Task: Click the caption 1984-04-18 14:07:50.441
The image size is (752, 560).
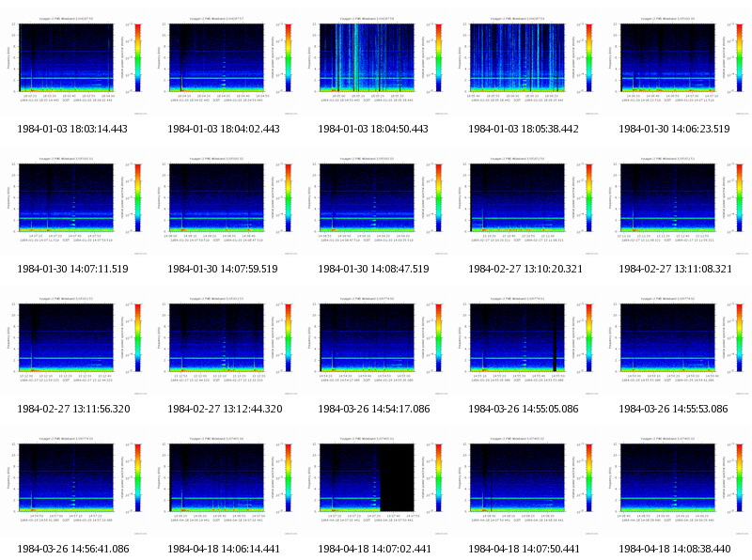Action: [525, 549]
